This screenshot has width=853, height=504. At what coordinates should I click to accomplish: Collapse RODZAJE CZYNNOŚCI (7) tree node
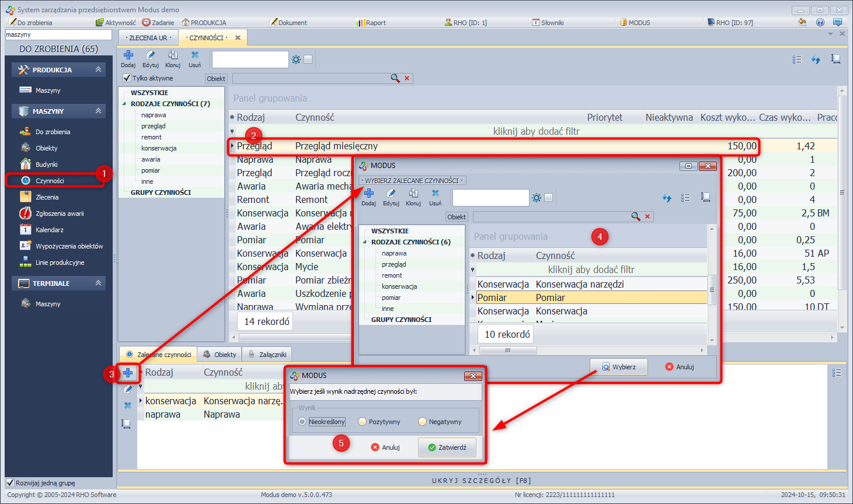pos(124,104)
